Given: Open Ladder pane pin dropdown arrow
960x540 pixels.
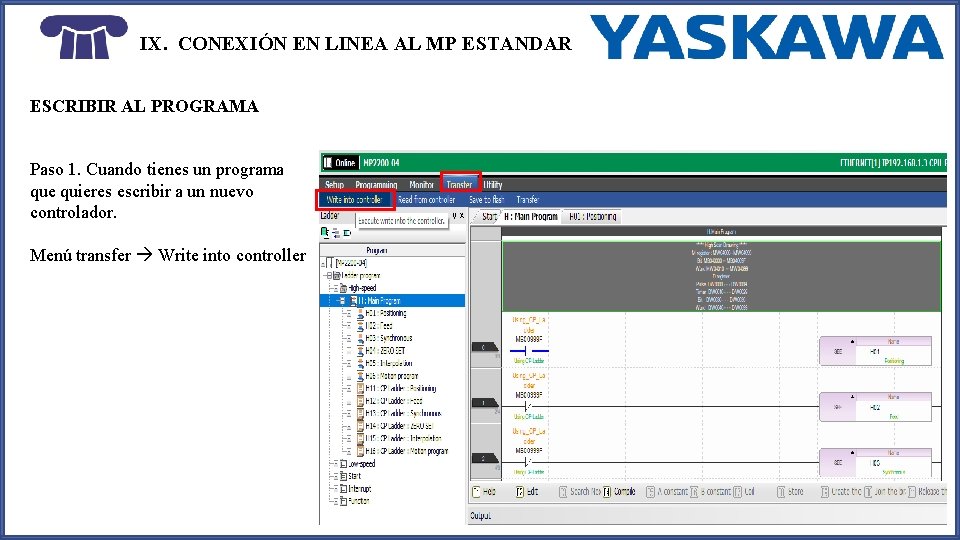Looking at the screenshot, I should 454,216.
